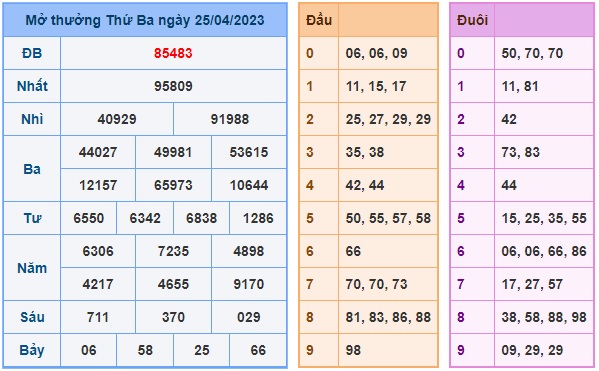Select third prize number 10644
The height and width of the screenshot is (371, 599).
coord(249,185)
